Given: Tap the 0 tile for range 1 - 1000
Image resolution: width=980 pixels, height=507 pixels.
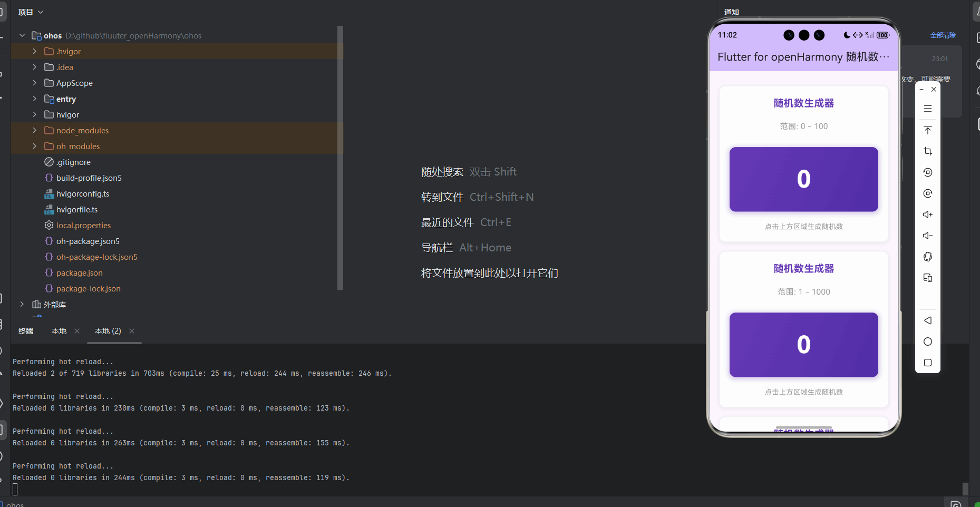Looking at the screenshot, I should point(804,345).
